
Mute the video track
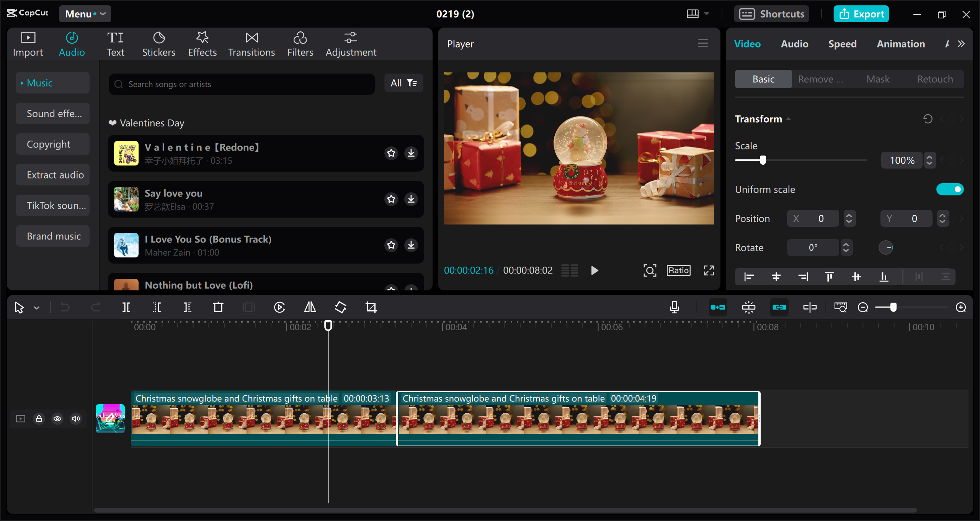[x=75, y=418]
